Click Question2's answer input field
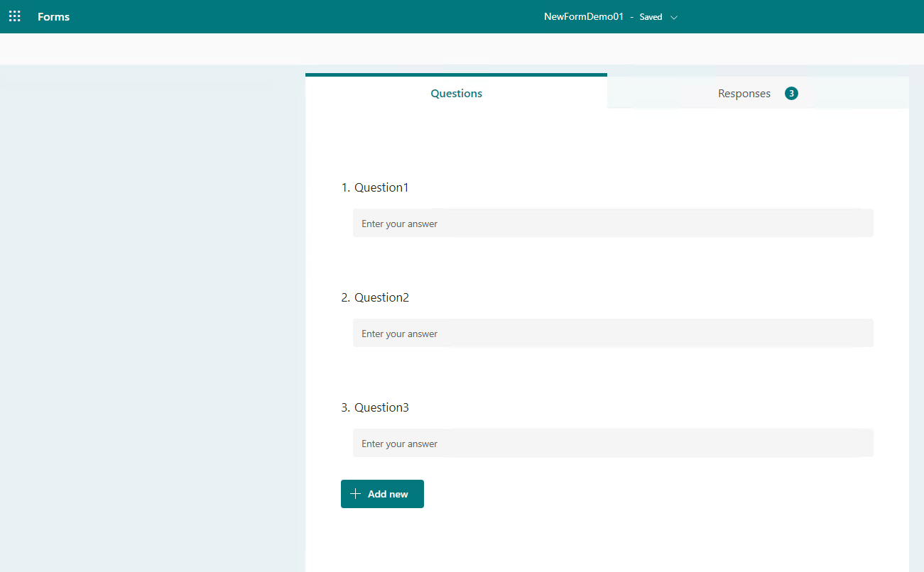The image size is (924, 572). (613, 333)
